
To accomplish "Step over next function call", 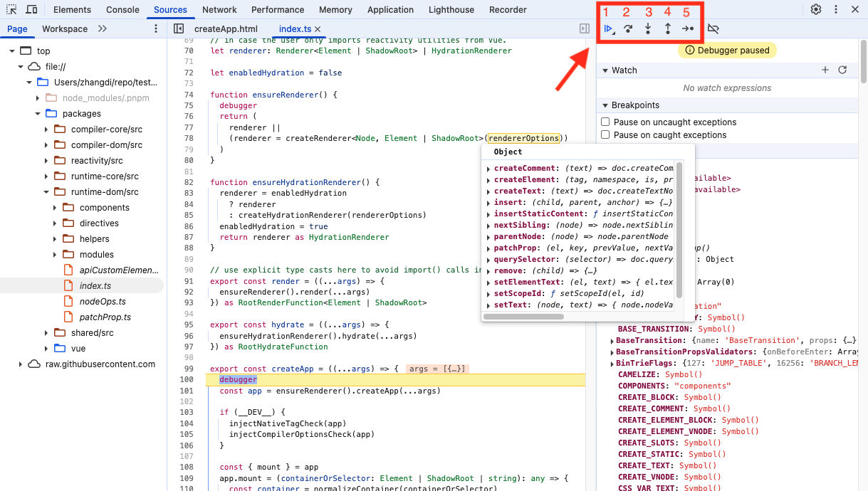I will 628,28.
